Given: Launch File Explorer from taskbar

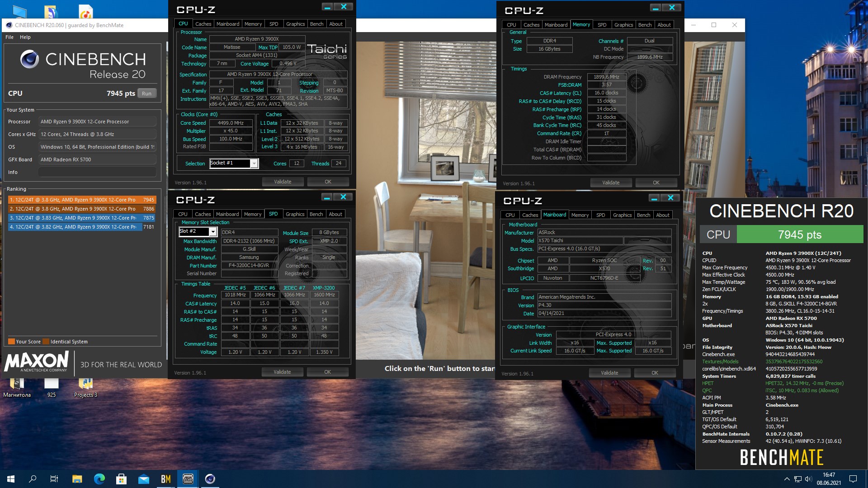Looking at the screenshot, I should [77, 479].
